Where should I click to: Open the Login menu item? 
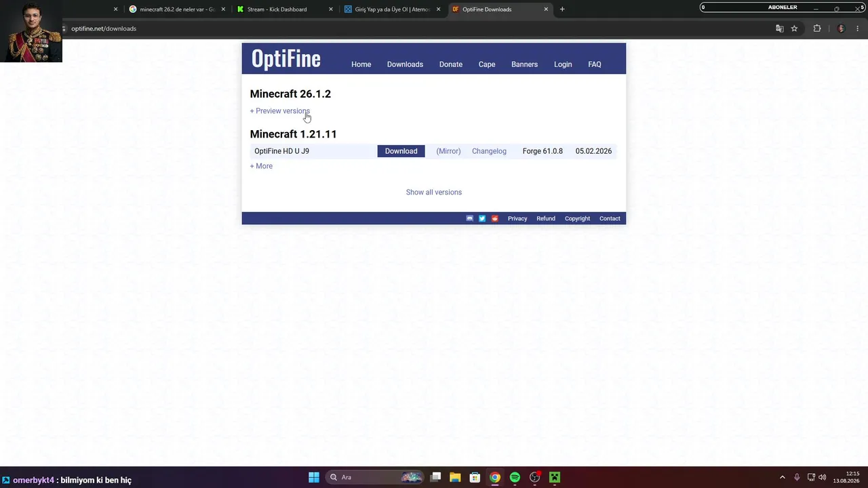click(563, 64)
